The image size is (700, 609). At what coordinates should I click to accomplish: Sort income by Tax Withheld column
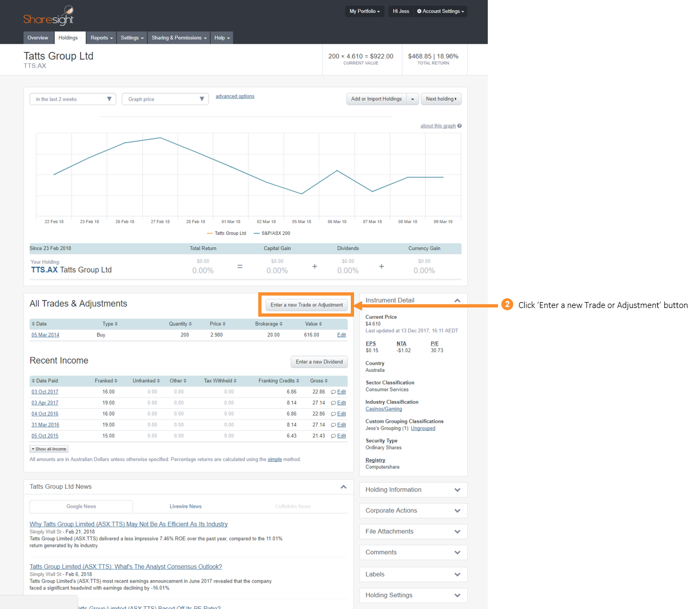click(220, 381)
